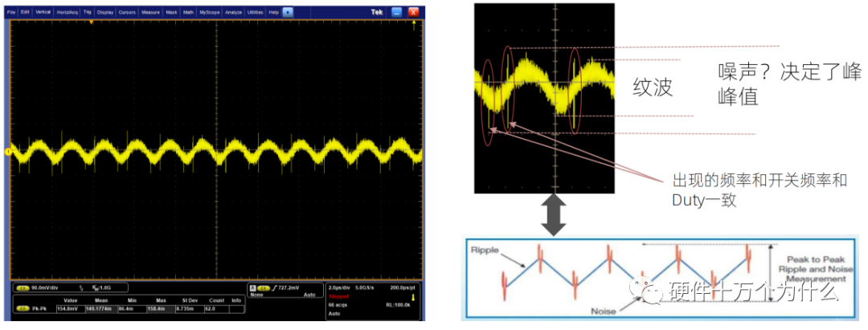This screenshot has width=868, height=330.
Task: Click the 2.0µs/div timebase readout
Action: (x=341, y=287)
